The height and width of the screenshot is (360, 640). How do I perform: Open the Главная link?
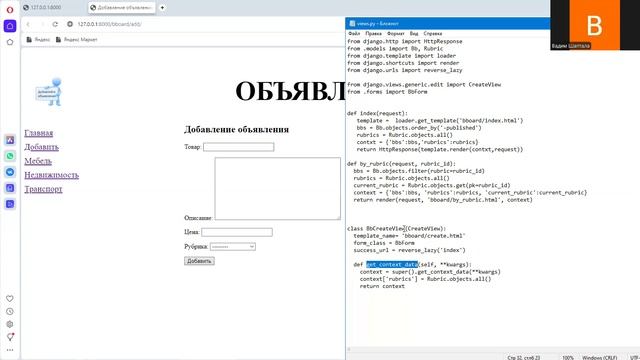click(38, 133)
